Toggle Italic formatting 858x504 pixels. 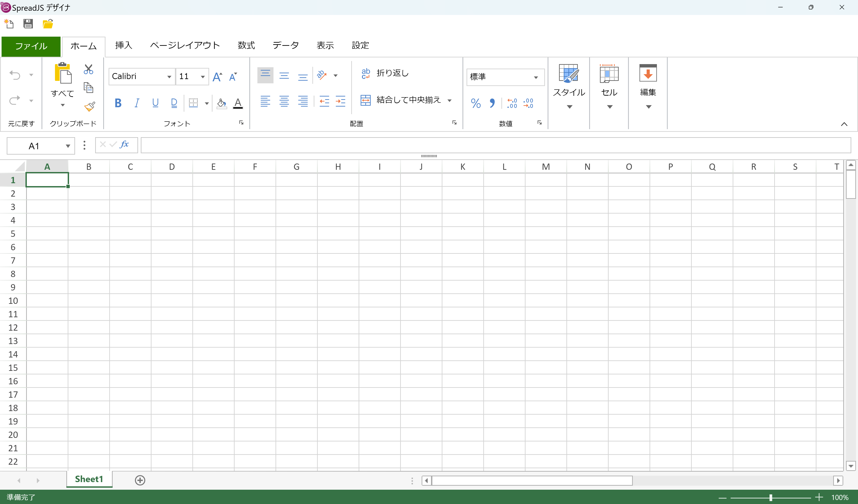pos(137,103)
